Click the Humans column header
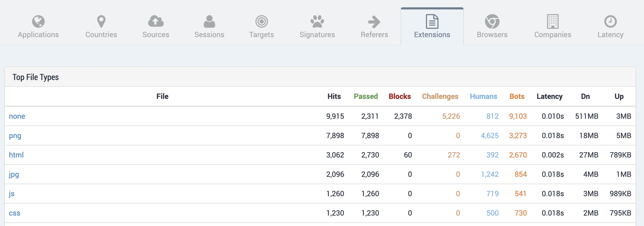Screen dimensions: 644x226 tap(483, 96)
